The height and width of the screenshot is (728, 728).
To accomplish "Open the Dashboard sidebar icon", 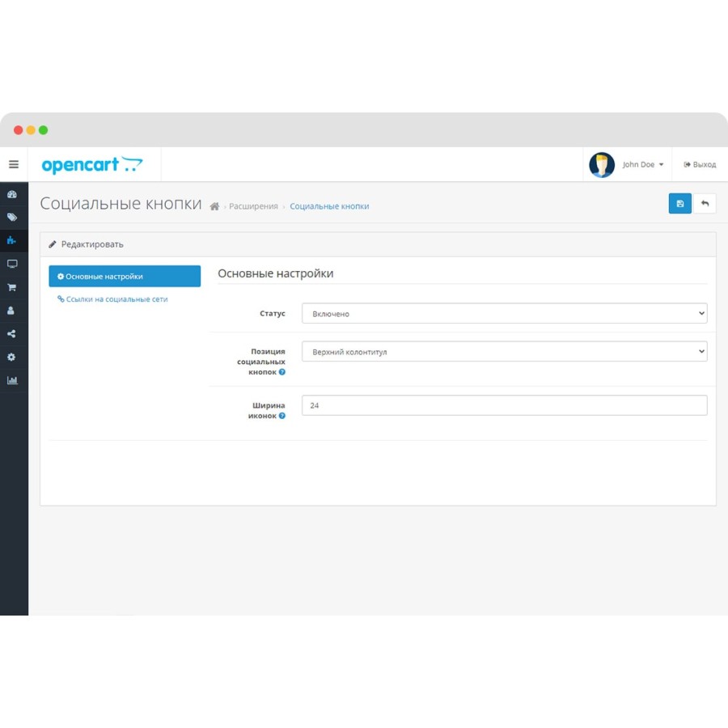I will (x=12, y=194).
